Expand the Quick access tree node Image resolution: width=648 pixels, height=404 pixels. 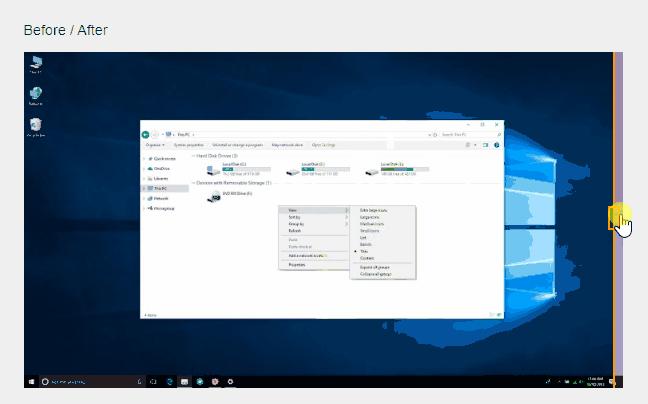pos(144,159)
